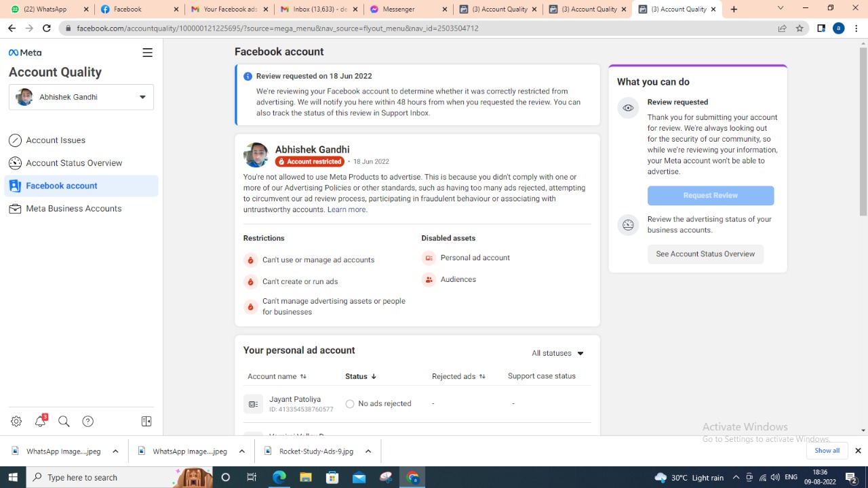Open the hamburger menu beside the Meta logo

[147, 53]
